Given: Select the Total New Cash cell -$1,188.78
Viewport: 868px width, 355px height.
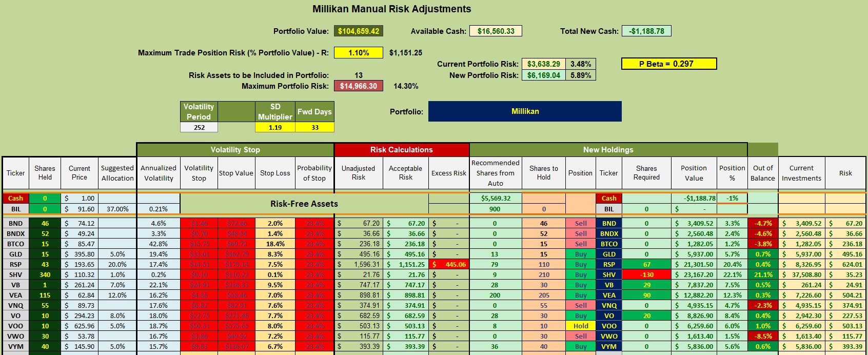Looking at the screenshot, I should click(x=646, y=31).
